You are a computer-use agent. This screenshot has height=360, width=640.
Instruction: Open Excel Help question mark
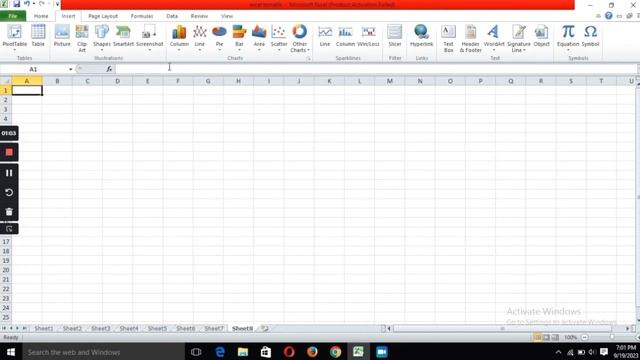[609, 16]
